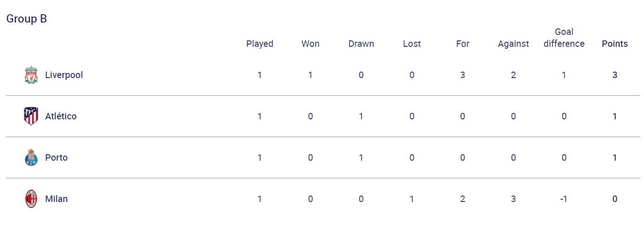
Task: Open the Atlético team link
Action: (x=61, y=116)
